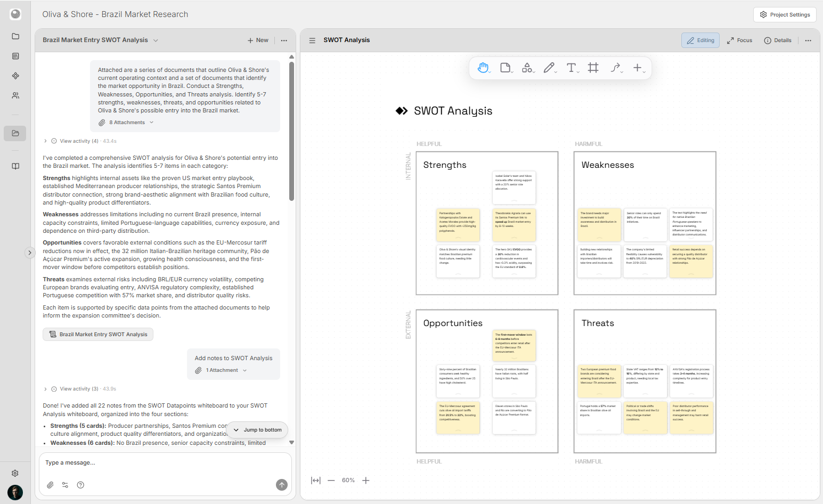This screenshot has width=823, height=504.
Task: Select the hero SKU EVOO note
Action: click(x=514, y=262)
